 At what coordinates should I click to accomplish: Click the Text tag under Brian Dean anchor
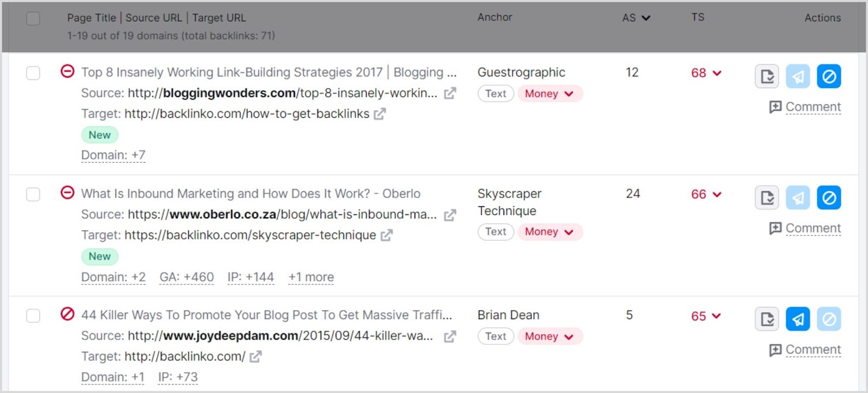tap(495, 337)
